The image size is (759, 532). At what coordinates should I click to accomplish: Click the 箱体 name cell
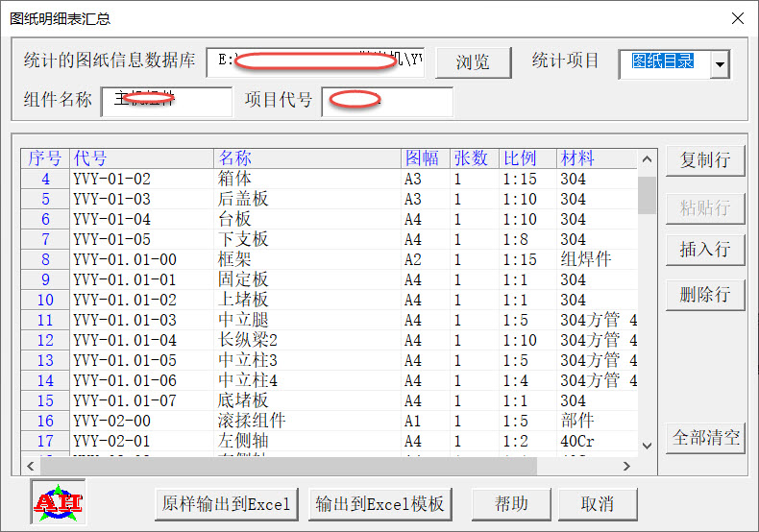[307, 179]
